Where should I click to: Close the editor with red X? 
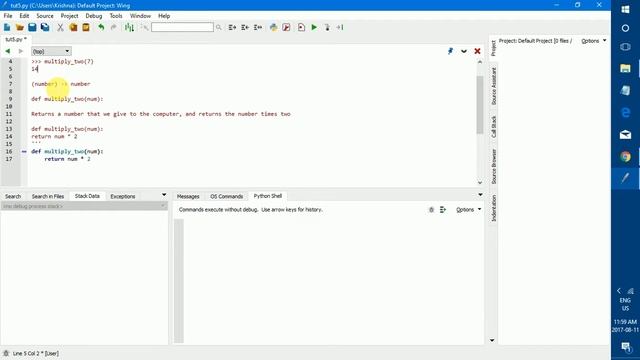coord(477,51)
